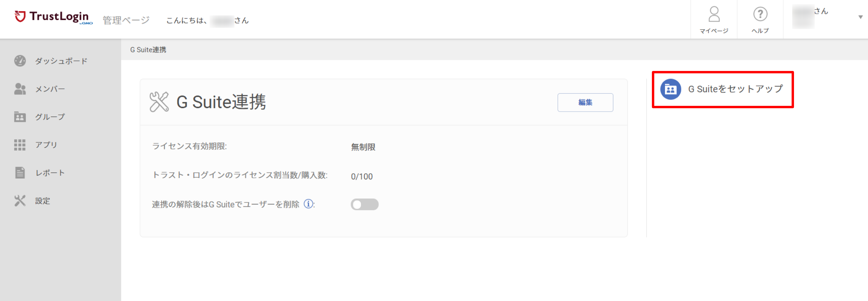
Task: Click the blue G Suite setup icon
Action: coord(670,89)
